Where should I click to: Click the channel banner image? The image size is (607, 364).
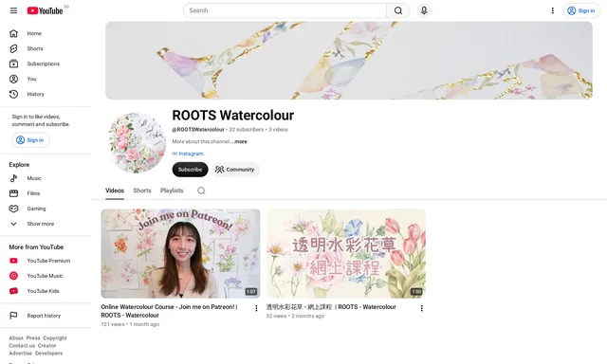pos(349,61)
